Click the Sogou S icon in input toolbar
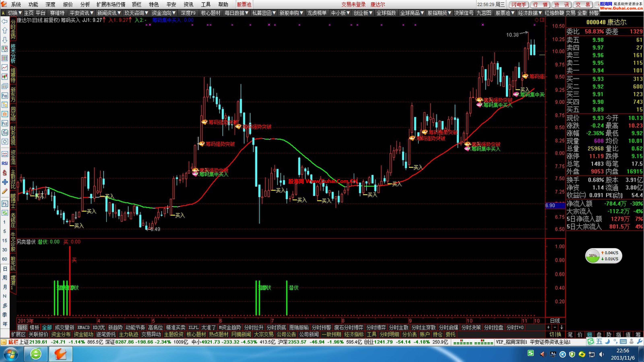Screen dimensions: 644x362 590,341
